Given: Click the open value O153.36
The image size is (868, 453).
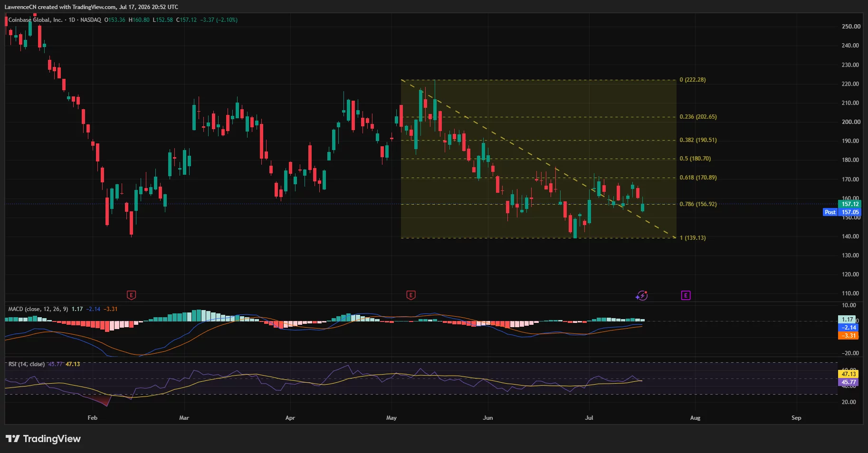Looking at the screenshot, I should (115, 20).
